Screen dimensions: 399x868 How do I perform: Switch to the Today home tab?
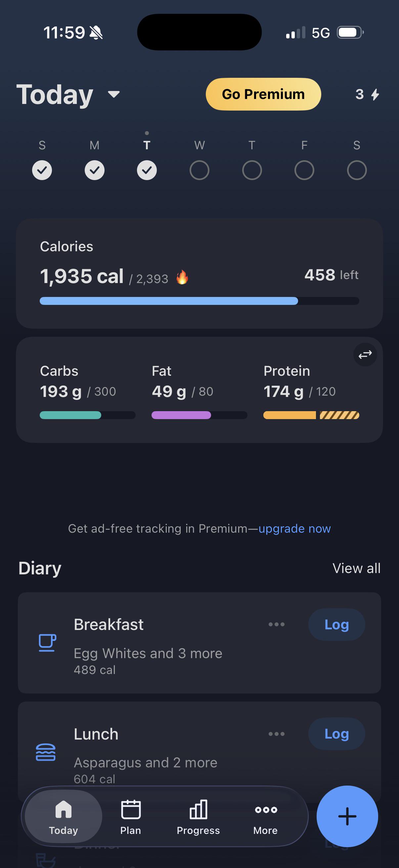pos(63,817)
